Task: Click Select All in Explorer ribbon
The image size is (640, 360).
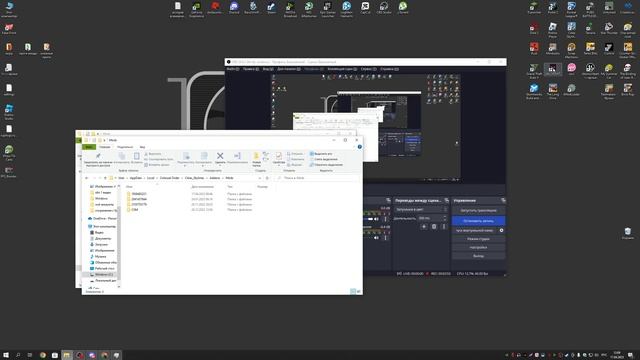Action: [x=321, y=154]
